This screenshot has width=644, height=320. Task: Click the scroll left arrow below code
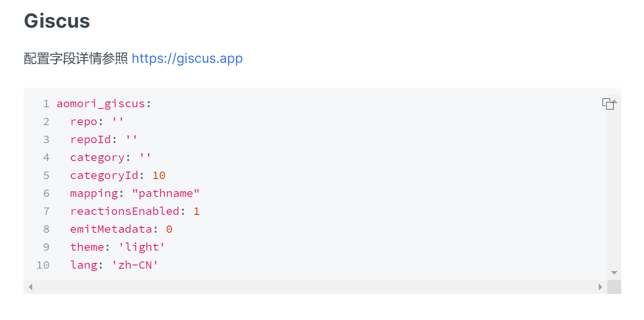coord(31,287)
